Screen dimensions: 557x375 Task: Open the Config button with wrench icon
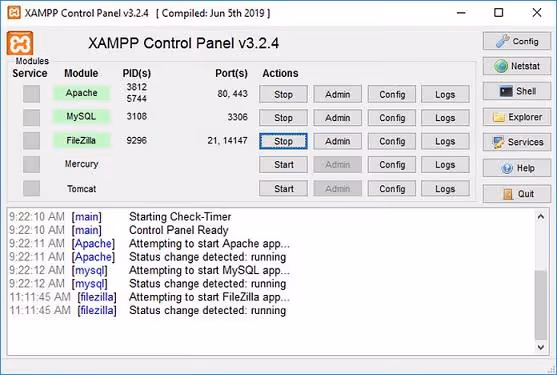[517, 41]
